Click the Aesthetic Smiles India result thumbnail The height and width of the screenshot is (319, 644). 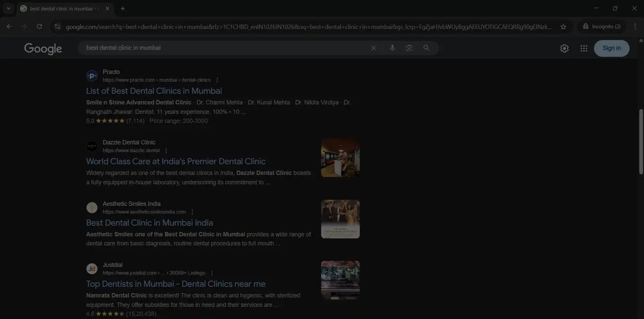[x=340, y=219]
